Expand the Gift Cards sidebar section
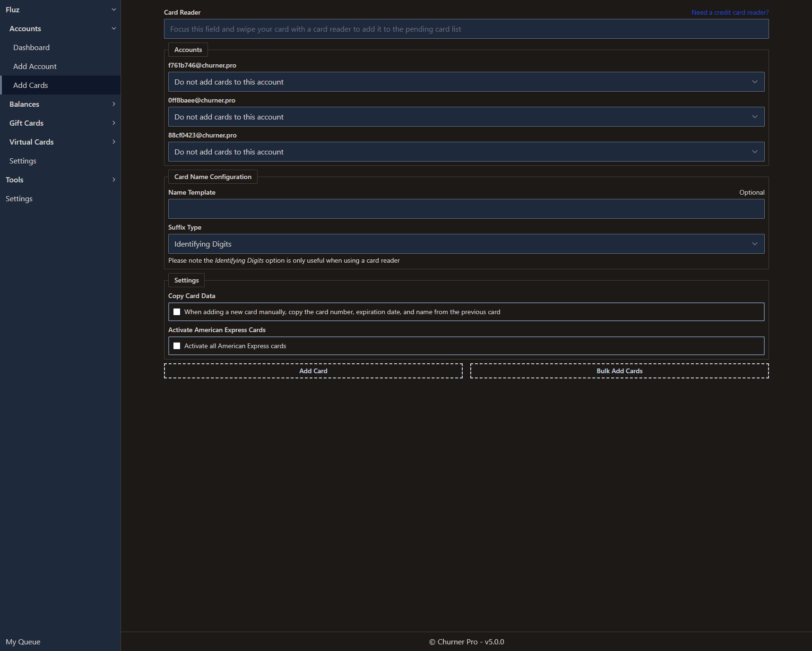Viewport: 812px width, 651px height. (113, 123)
